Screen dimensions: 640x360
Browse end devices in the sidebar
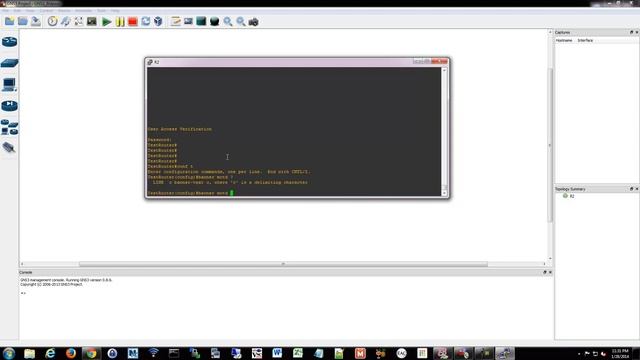point(9,84)
